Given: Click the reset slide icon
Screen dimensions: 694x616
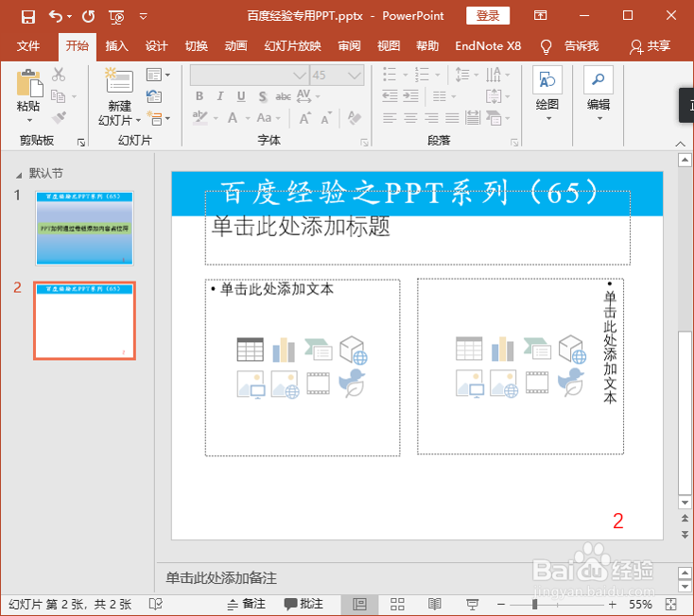Looking at the screenshot, I should pos(154,96).
